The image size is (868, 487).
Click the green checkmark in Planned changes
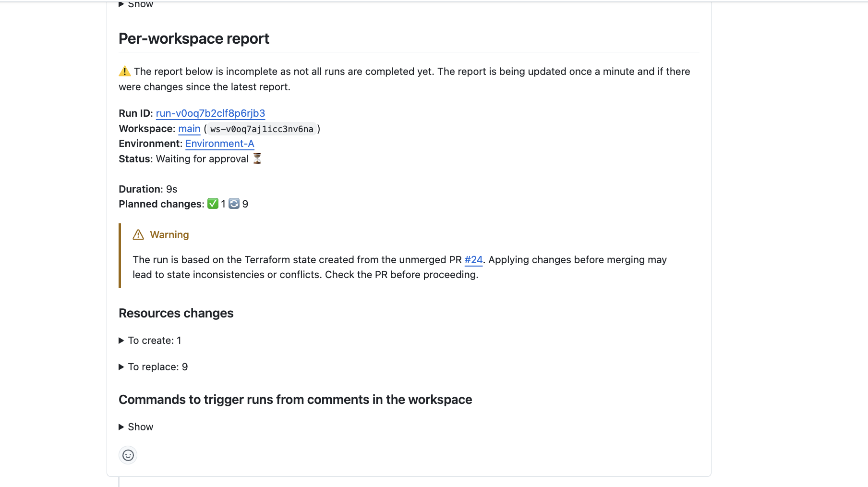[213, 204]
